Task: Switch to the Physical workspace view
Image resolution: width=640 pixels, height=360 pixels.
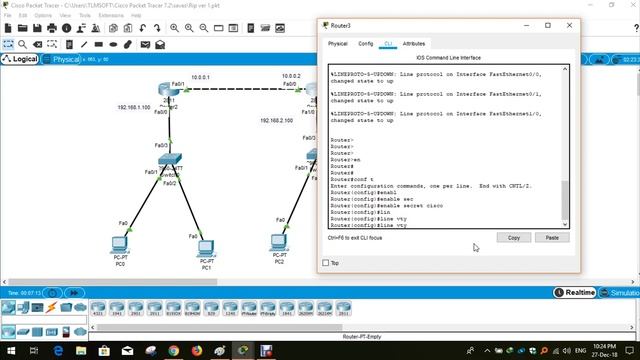Action: 61,59
